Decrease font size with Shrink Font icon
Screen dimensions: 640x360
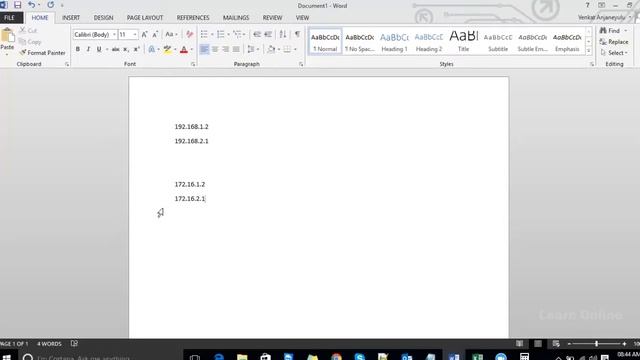[155, 35]
